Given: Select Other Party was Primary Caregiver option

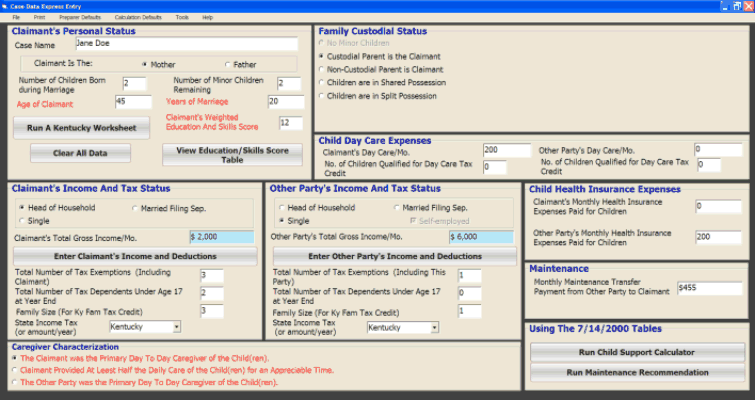Looking at the screenshot, I should click(14, 382).
